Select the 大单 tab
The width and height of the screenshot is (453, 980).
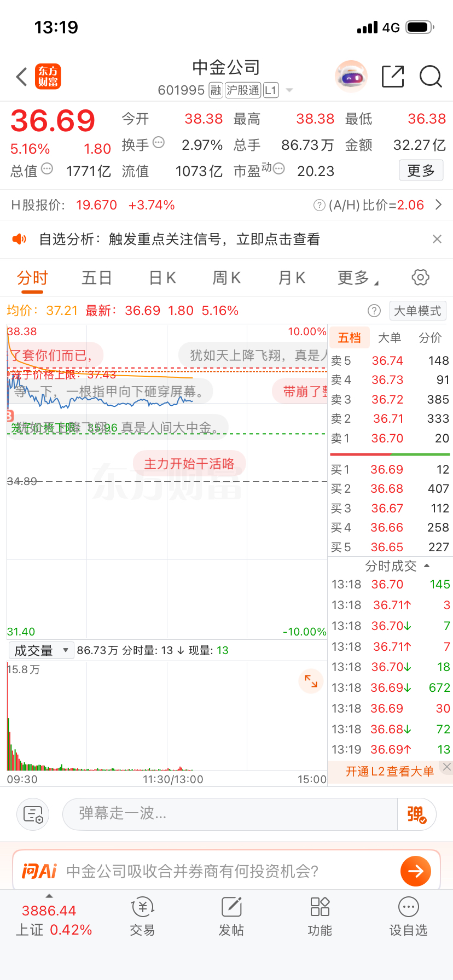click(390, 338)
